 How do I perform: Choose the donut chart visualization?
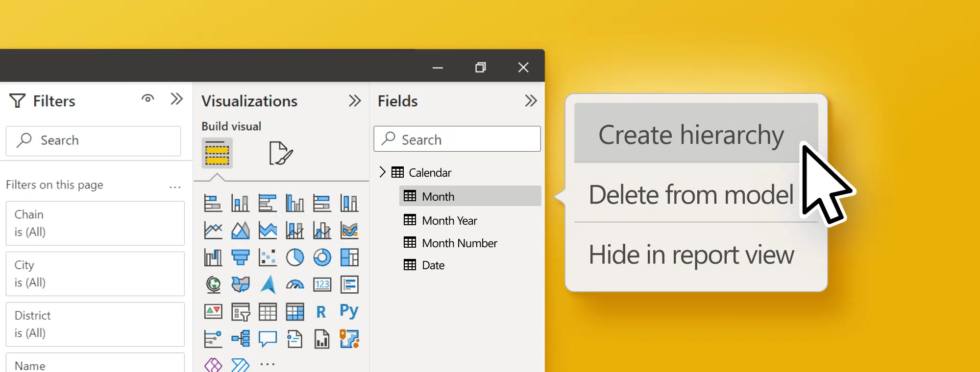(322, 257)
